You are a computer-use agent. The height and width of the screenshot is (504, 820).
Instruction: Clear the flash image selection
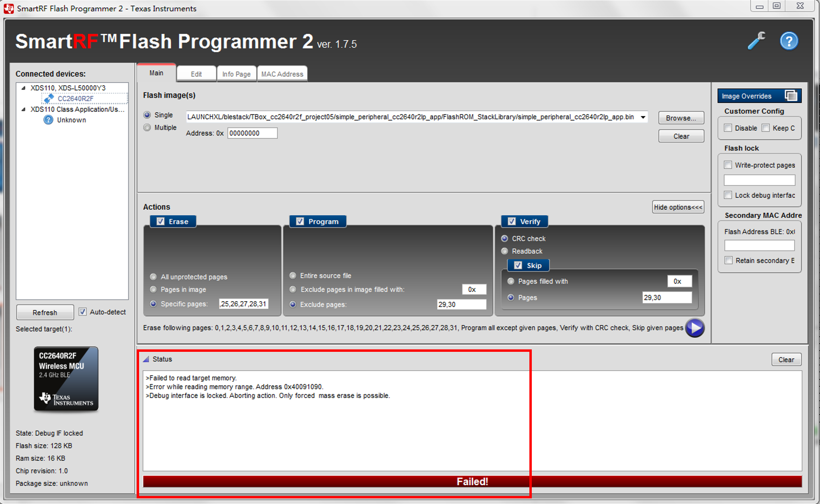[x=681, y=136]
